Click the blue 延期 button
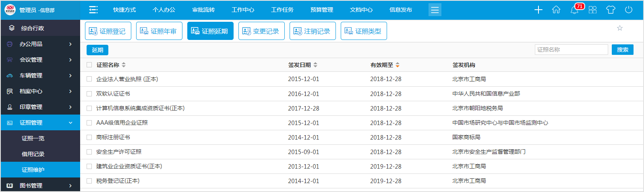This screenshot has width=644, height=192. tap(97, 50)
